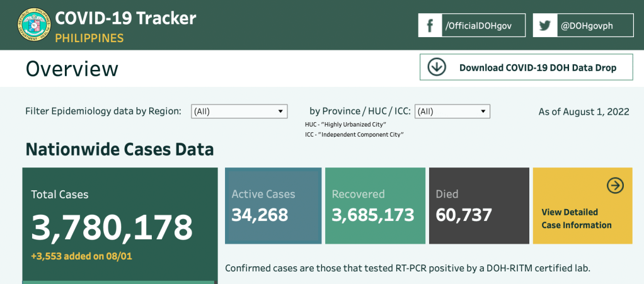The width and height of the screenshot is (644, 284).
Task: Click the +3,553 added on 08/01 text
Action: (81, 256)
